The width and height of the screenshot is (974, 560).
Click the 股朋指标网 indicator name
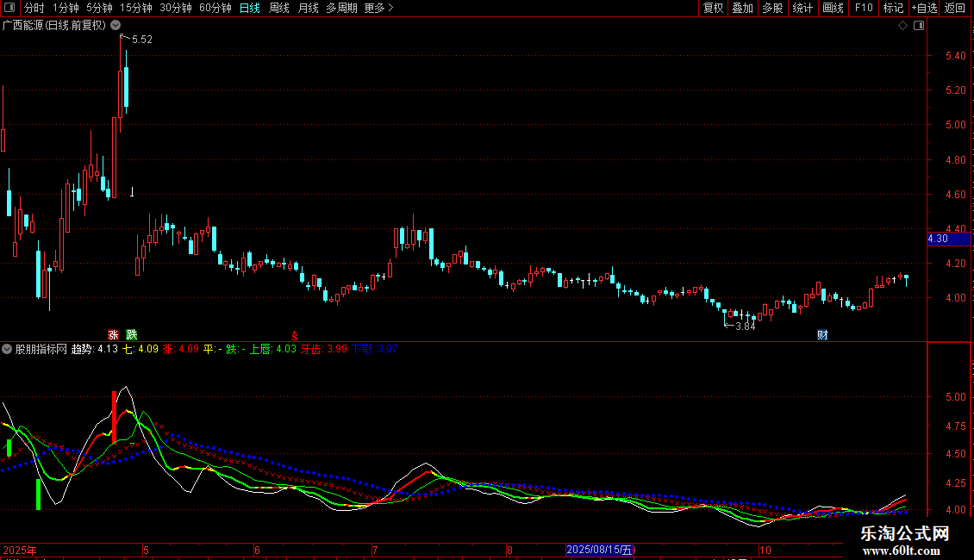pos(41,349)
